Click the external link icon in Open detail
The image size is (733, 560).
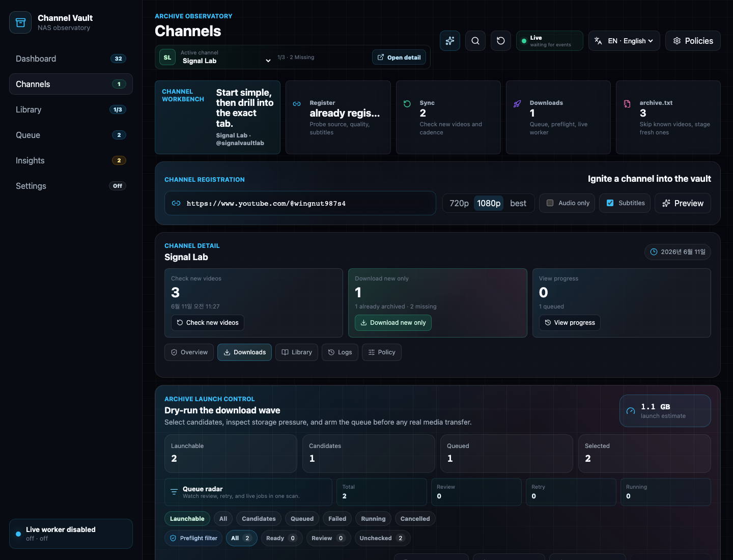click(381, 57)
